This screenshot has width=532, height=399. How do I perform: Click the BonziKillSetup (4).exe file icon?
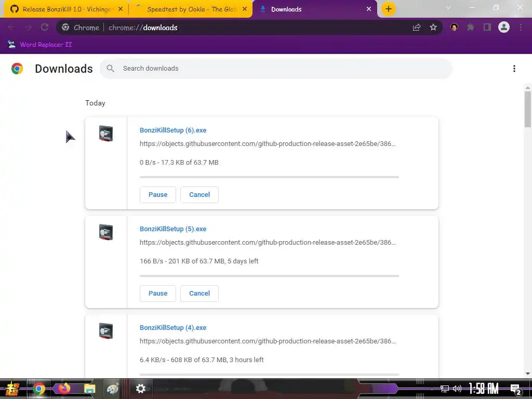point(106,331)
